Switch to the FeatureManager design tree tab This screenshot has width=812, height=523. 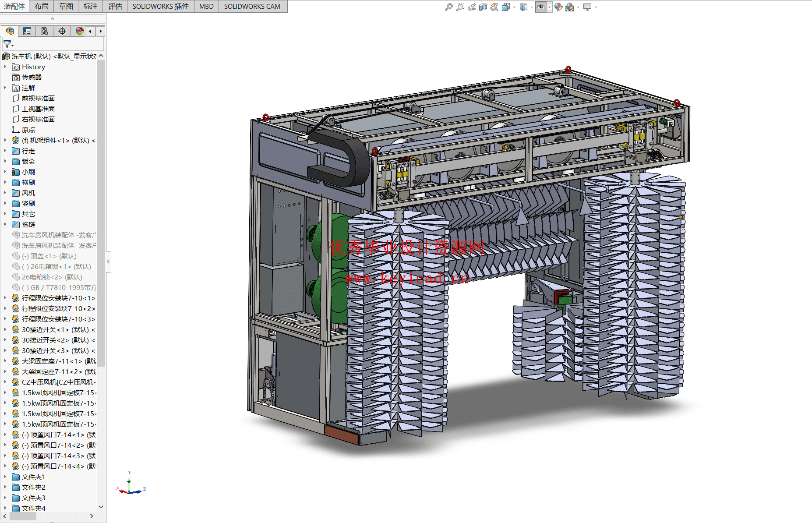[x=10, y=31]
